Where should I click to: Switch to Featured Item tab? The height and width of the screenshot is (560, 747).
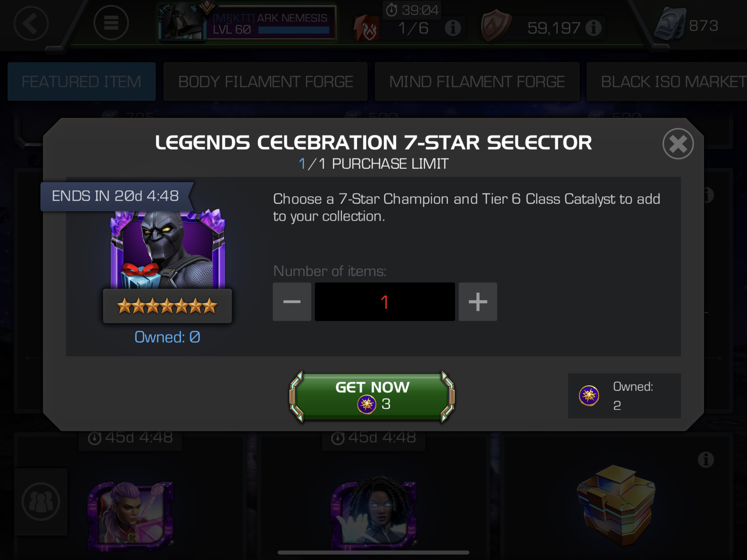[x=82, y=81]
